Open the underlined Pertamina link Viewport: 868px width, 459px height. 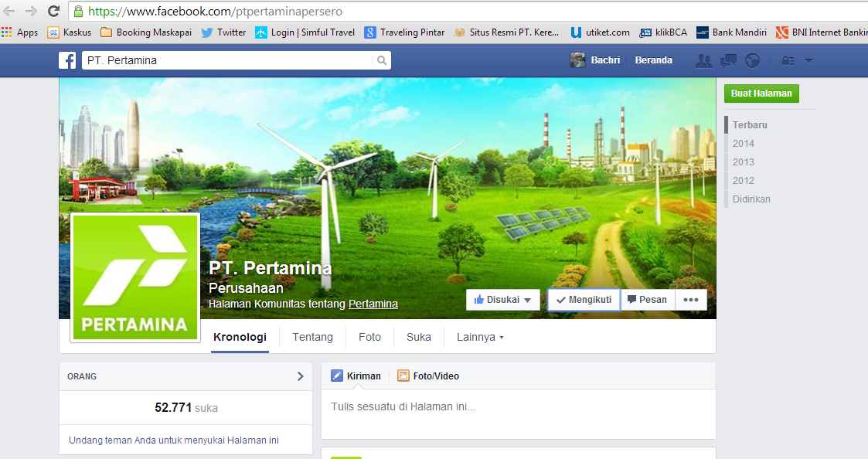(x=373, y=304)
